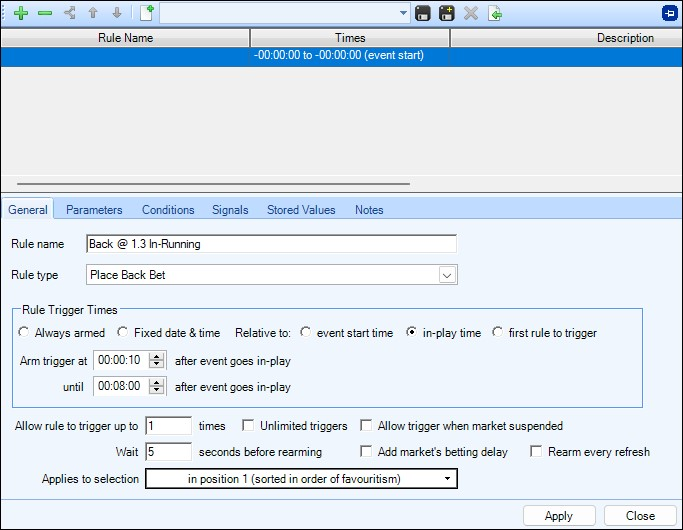Click the Arm trigger at time field
Image resolution: width=683 pixels, height=530 pixels.
tap(121, 360)
